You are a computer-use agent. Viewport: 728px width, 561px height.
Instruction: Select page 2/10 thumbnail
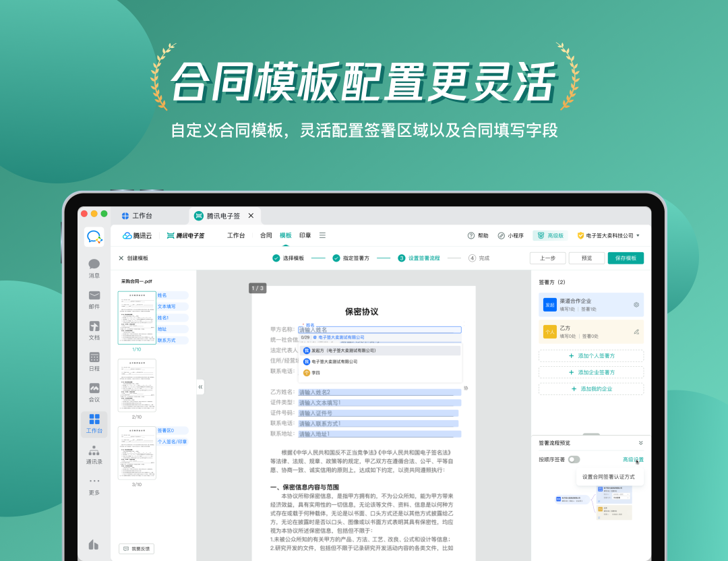(x=137, y=385)
